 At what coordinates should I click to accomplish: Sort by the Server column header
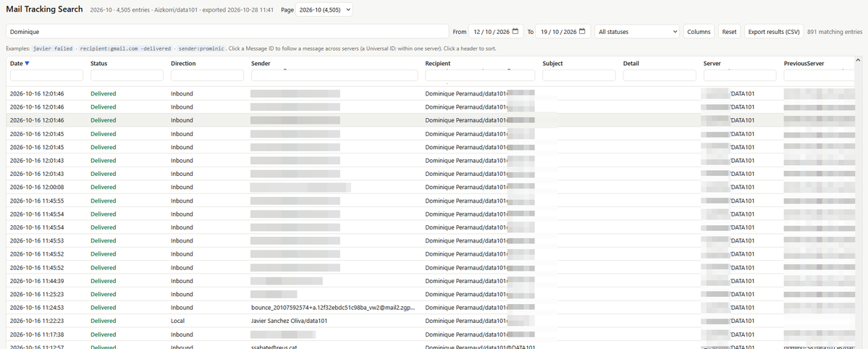point(712,64)
